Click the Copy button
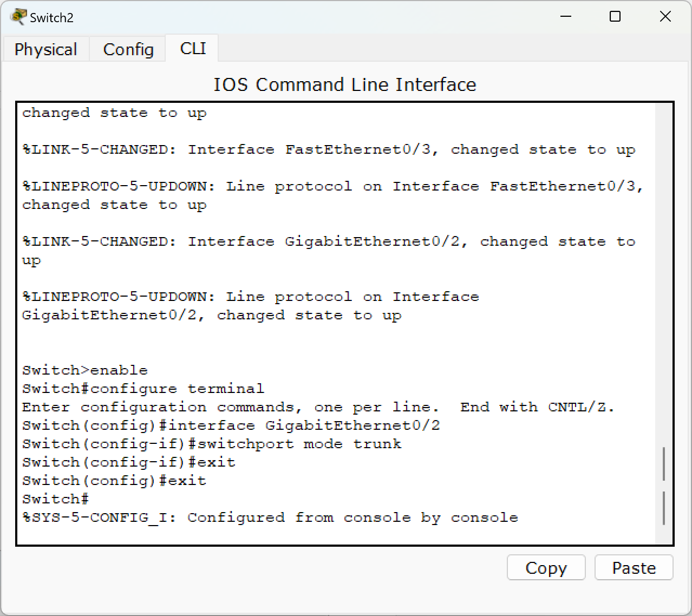 tap(546, 567)
